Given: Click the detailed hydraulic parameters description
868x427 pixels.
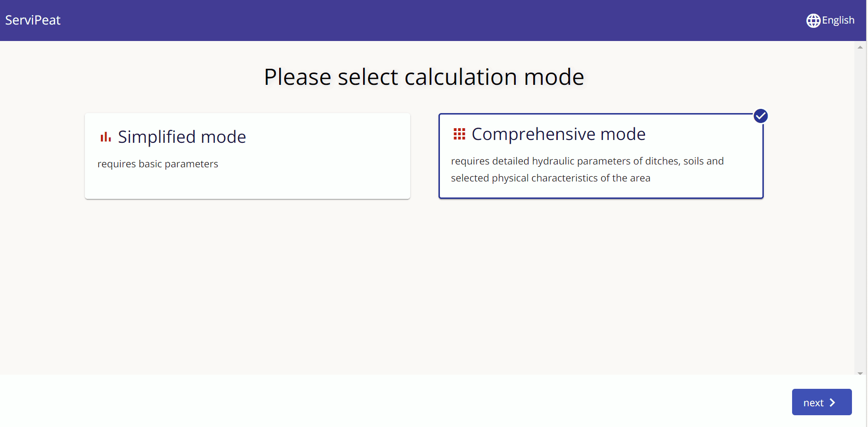Looking at the screenshot, I should (x=587, y=170).
